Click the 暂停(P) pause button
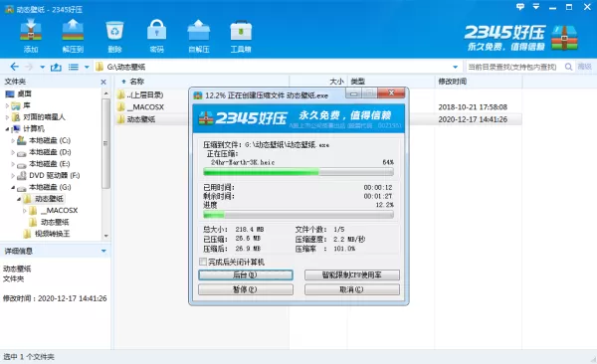The width and height of the screenshot is (597, 364). tap(246, 289)
